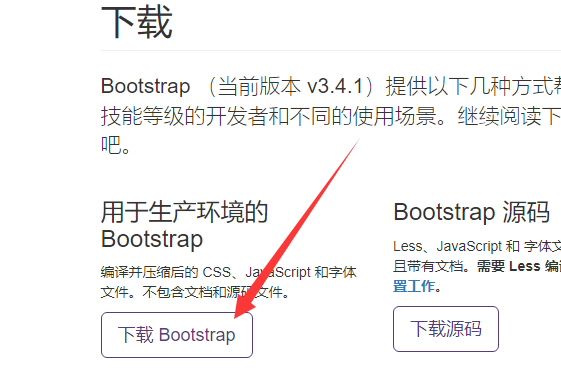Viewport: 561px width, 379px height.
Task: Click the 不包含文档和源码文件 text line
Action: pos(215,292)
